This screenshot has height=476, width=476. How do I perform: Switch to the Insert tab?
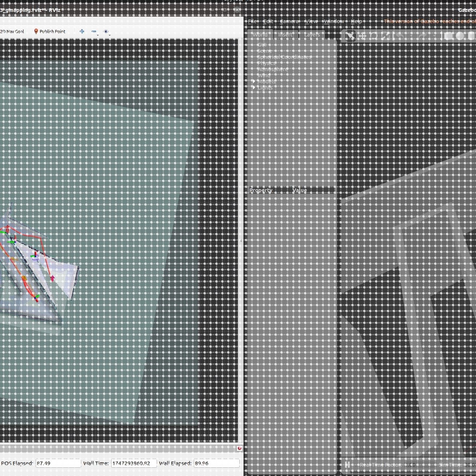pos(285,35)
